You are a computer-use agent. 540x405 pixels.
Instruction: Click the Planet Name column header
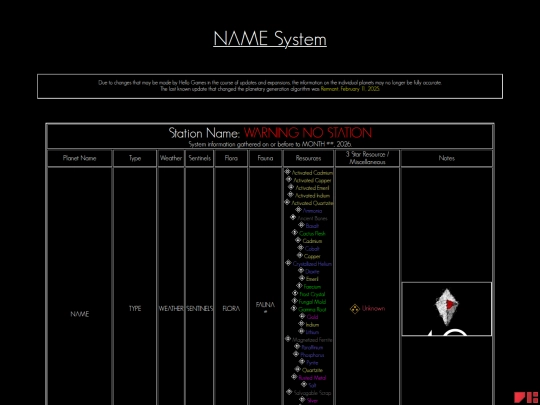tap(80, 158)
